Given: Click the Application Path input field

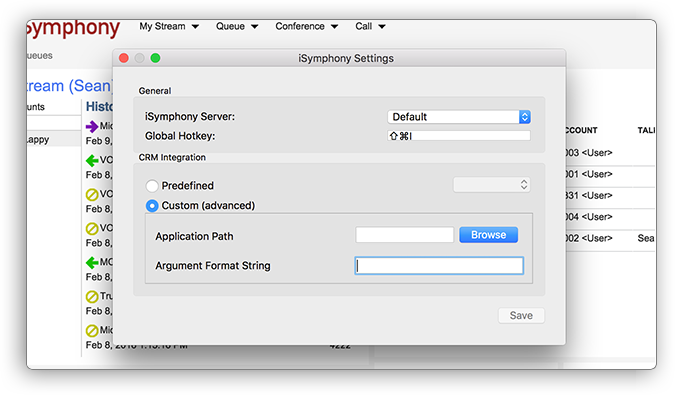Looking at the screenshot, I should coord(405,235).
